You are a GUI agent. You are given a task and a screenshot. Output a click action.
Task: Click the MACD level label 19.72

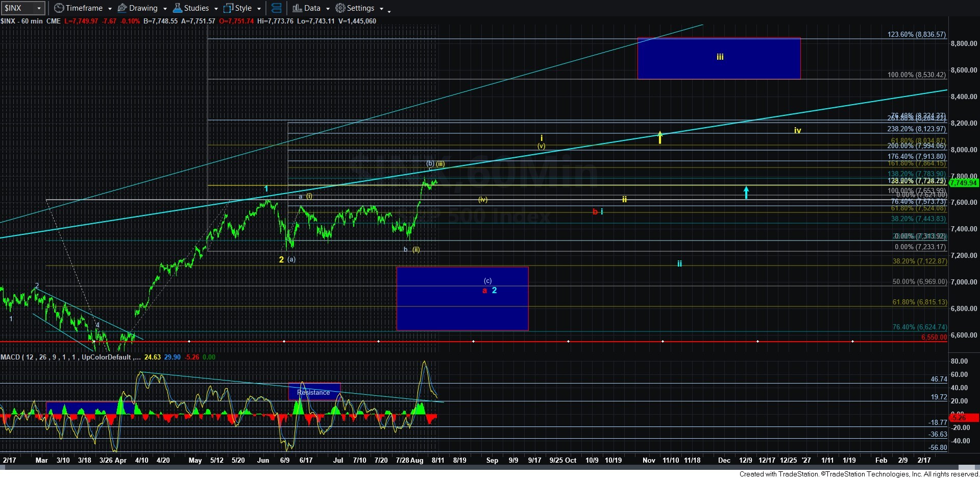(939, 397)
